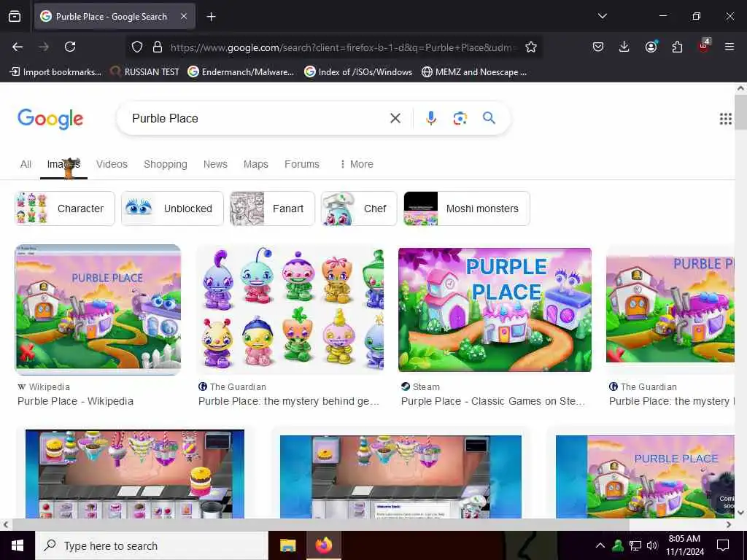
Task: Open the Shopping results tab
Action: click(x=166, y=164)
